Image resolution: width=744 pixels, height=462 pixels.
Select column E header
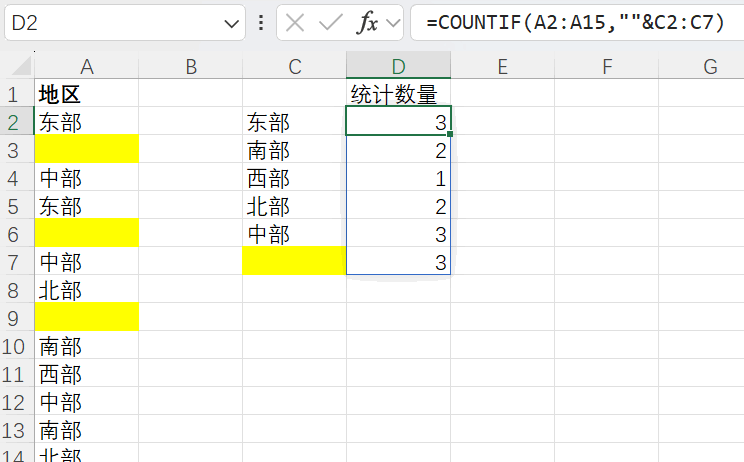pyautogui.click(x=502, y=66)
